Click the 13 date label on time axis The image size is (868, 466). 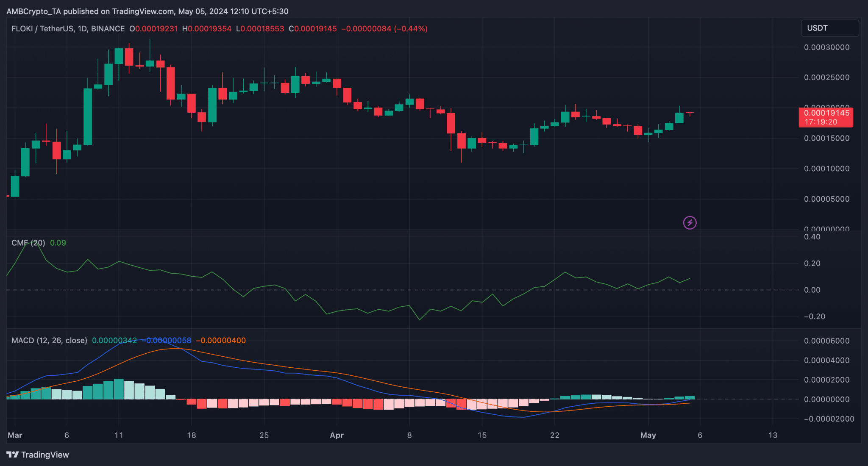(x=773, y=435)
